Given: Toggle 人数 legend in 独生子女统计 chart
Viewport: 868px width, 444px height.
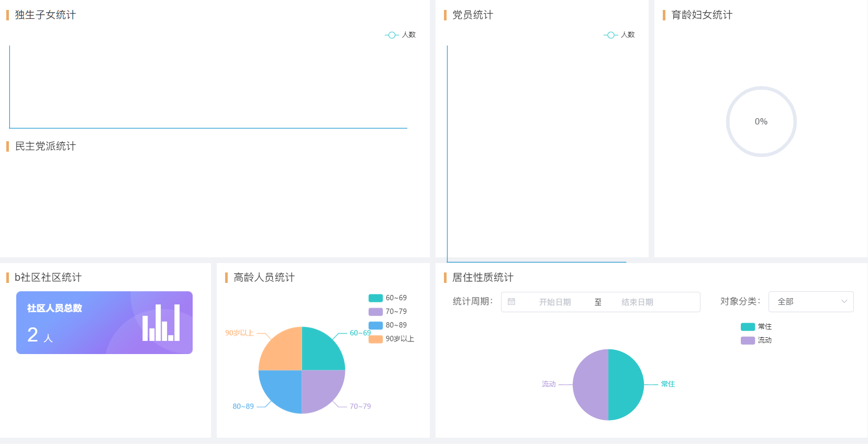Looking at the screenshot, I should coord(400,35).
